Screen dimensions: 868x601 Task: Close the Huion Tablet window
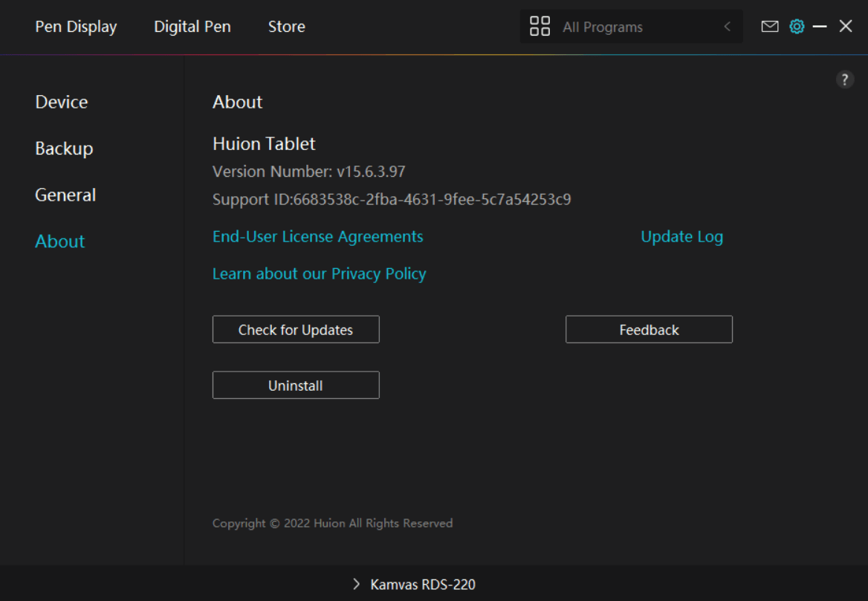[x=845, y=26]
